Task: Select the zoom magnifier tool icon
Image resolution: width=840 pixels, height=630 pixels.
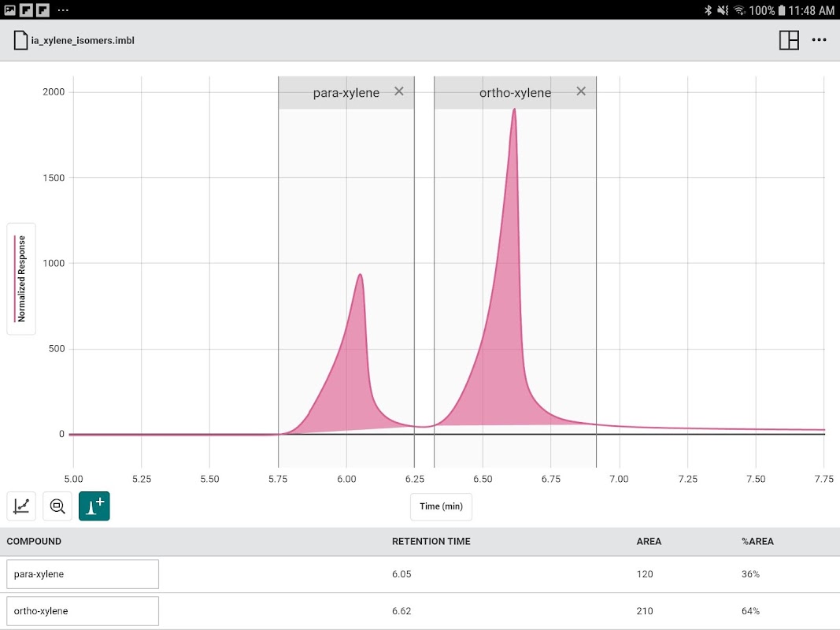Action: point(57,506)
